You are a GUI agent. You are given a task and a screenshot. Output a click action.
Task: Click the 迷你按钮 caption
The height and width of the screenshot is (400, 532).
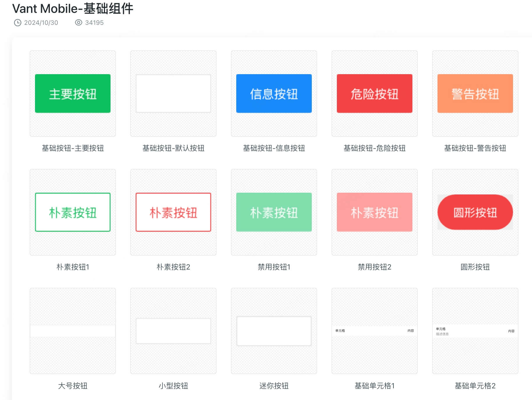[x=274, y=386]
